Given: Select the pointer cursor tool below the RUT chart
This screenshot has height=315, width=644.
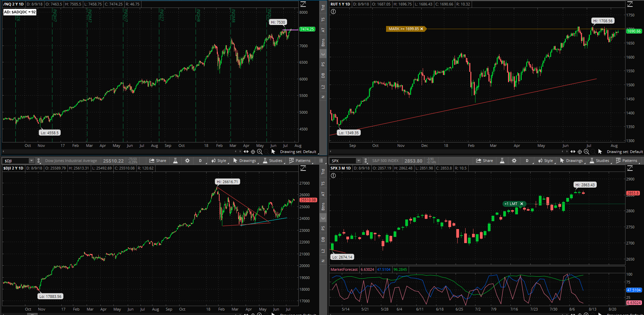Looking at the screenshot, I should pyautogui.click(x=600, y=152).
